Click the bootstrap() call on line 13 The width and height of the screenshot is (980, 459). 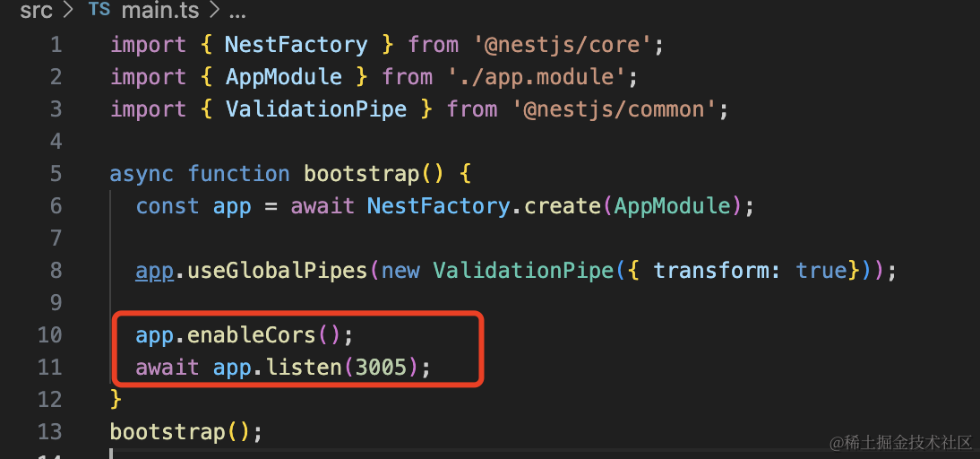168,432
